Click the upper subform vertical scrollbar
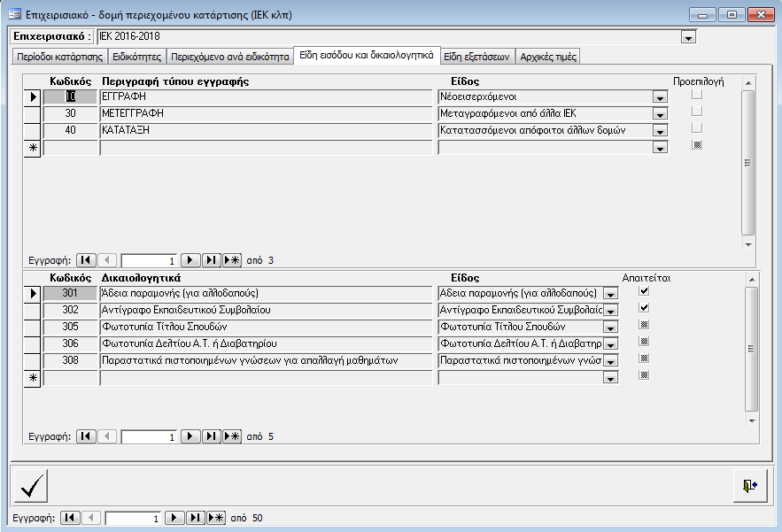Screen dimensions: 782x532 (747, 163)
